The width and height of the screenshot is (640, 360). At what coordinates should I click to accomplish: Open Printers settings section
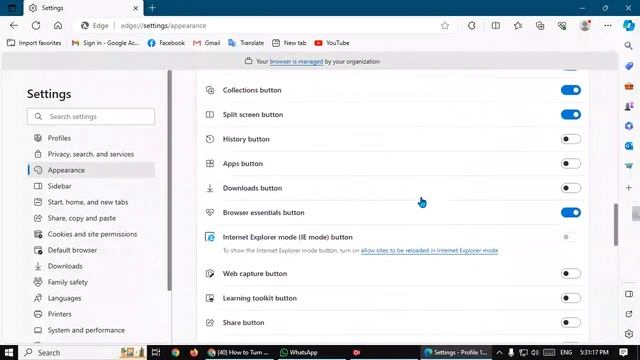click(x=91, y=314)
